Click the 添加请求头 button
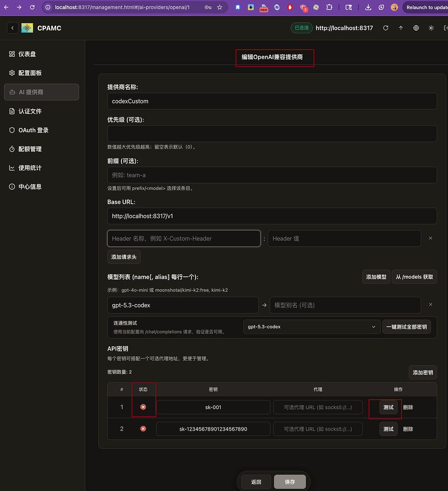The width and height of the screenshot is (448, 491). pos(124,257)
